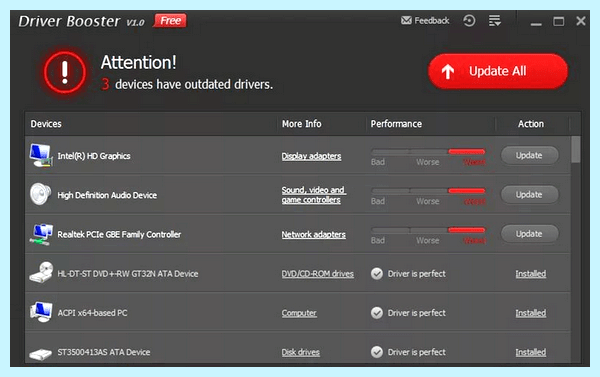Viewport: 600px width, 377px height.
Task: Click the Realtek network controller icon
Action: 41,234
